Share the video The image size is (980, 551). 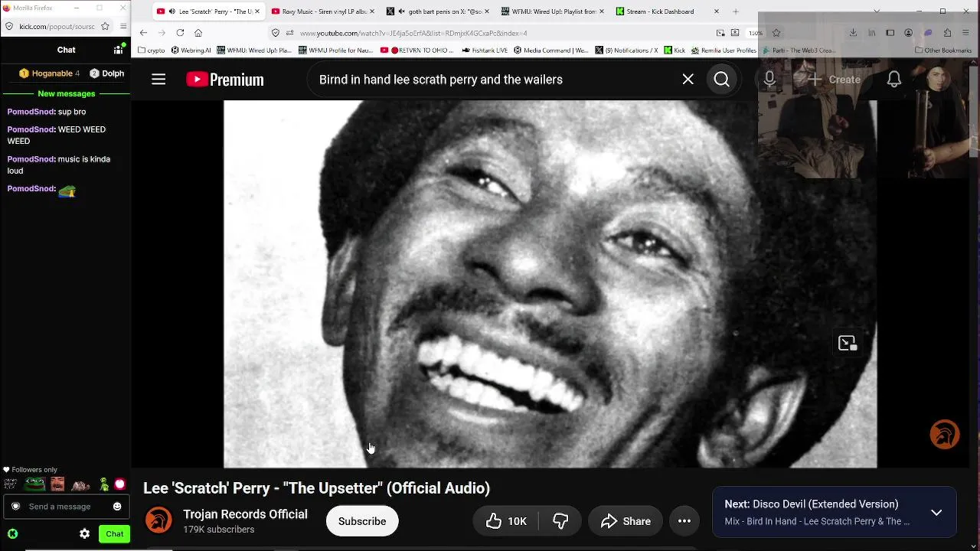point(626,521)
